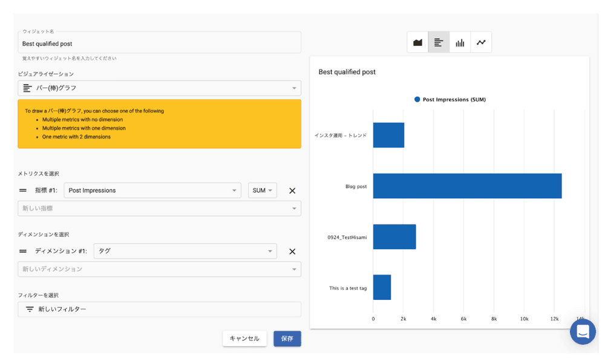This screenshot has height=364, width=605.
Task: Grab drag handle for ディメンション #1
Action: [x=23, y=252]
